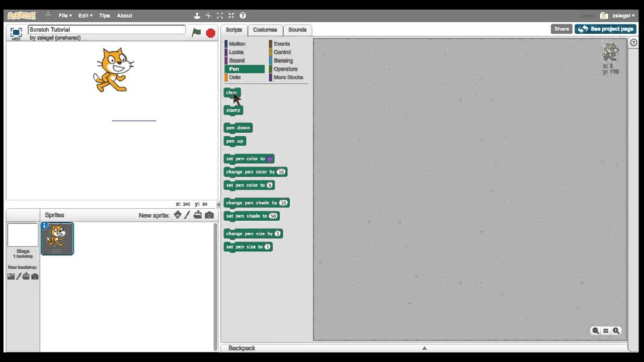Open the language globe menu
Image resolution: width=644 pixels, height=362 pixels.
[48, 16]
